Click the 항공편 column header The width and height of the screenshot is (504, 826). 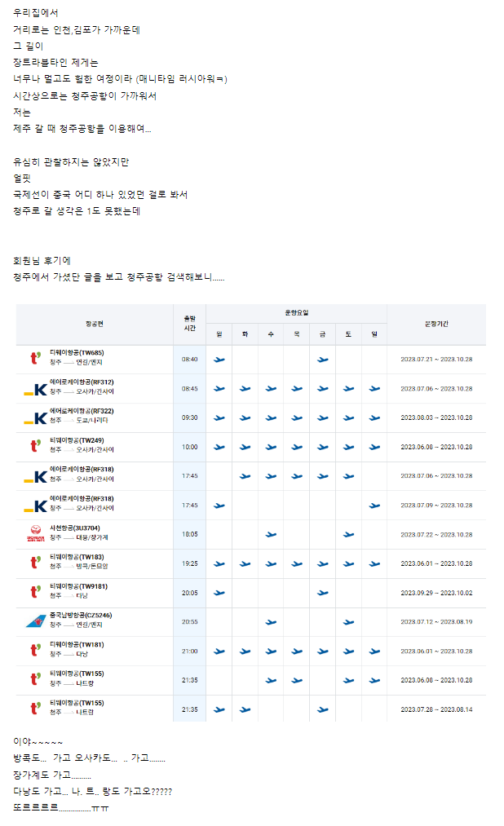95,325
